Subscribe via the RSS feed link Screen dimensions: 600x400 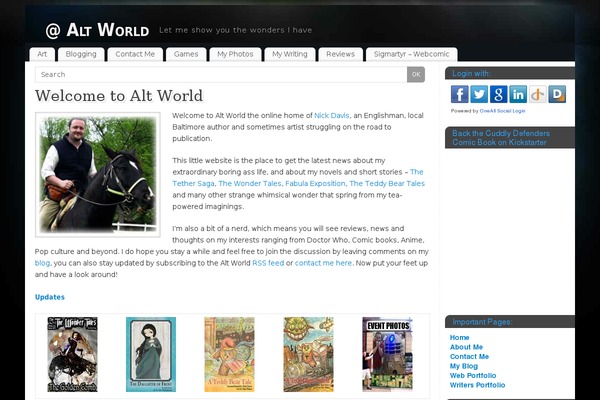268,263
